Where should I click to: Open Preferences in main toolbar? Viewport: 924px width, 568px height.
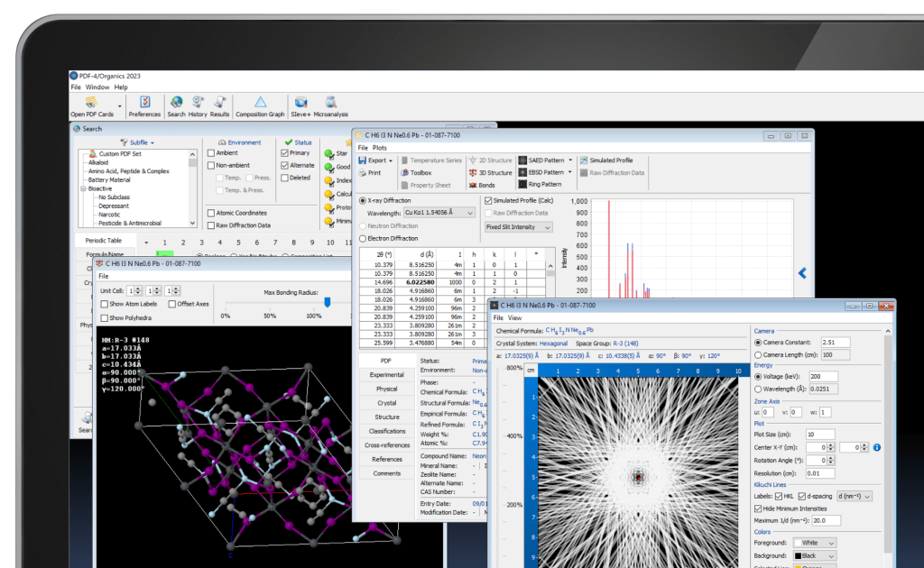144,106
